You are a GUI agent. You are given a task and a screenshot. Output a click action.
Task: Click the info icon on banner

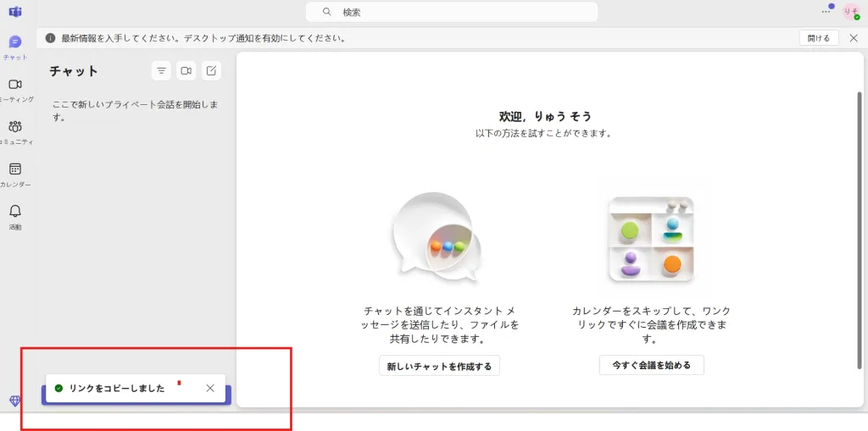tap(50, 38)
